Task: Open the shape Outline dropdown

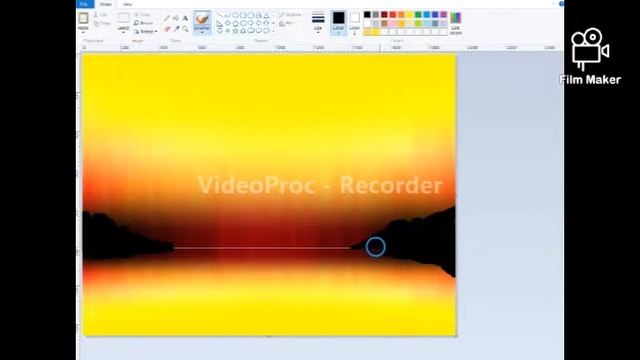Action: coord(292,15)
